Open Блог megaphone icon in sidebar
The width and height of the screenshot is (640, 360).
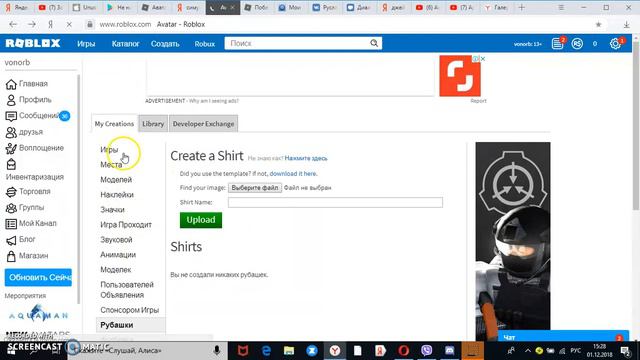(11, 240)
